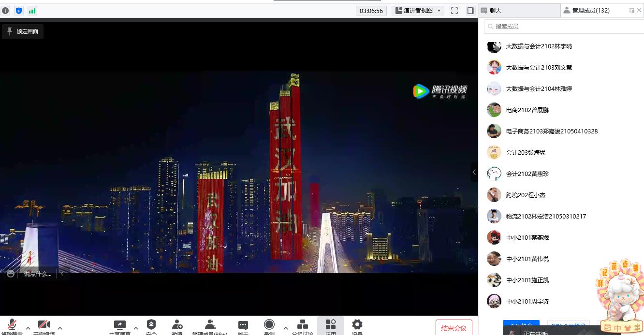
Task: Enter fullscreen mode
Action: coord(454,11)
